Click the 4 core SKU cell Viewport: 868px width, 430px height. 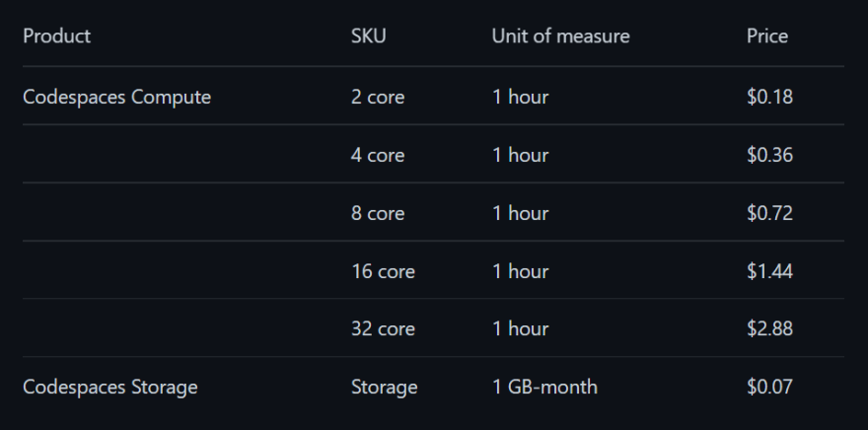(378, 155)
